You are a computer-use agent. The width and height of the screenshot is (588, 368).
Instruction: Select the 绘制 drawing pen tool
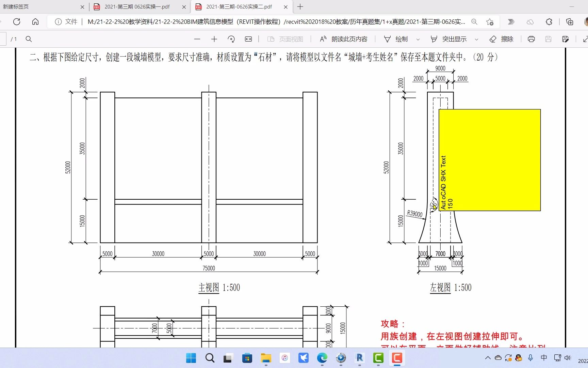click(397, 39)
